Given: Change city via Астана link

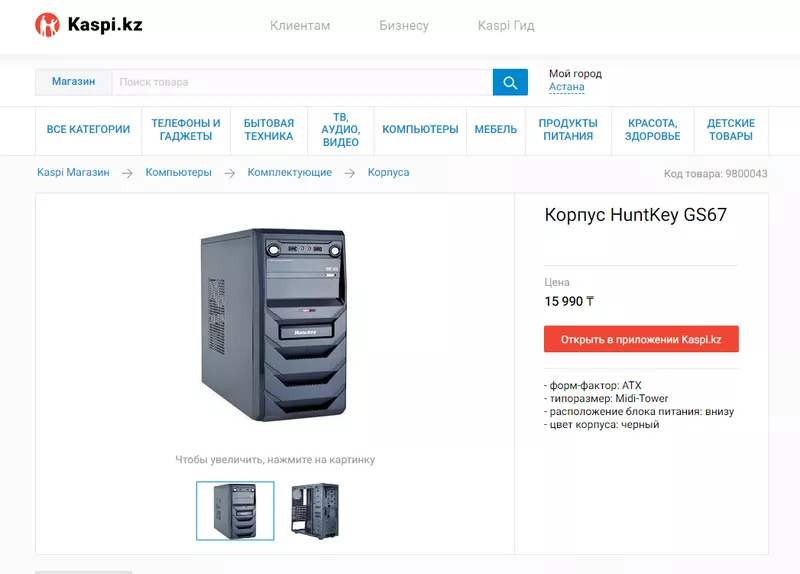Looking at the screenshot, I should click(x=566, y=87).
